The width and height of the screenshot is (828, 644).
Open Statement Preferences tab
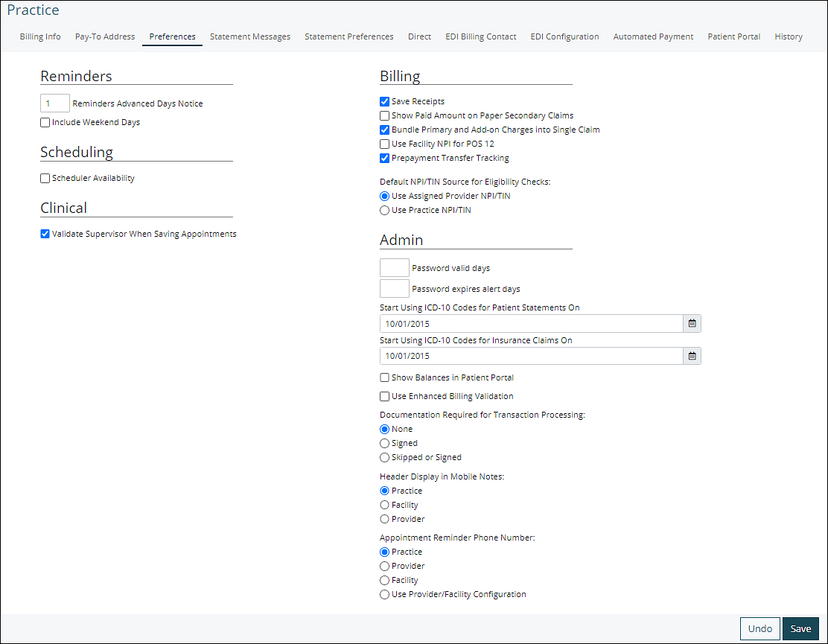point(348,36)
